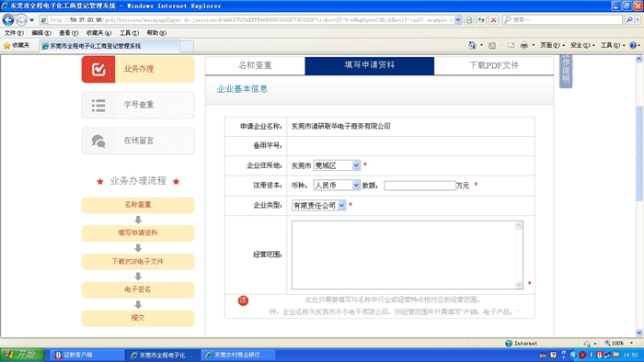This screenshot has width=644, height=362.
Task: Open the 业务办理 sidebar item
Action: pos(138,69)
